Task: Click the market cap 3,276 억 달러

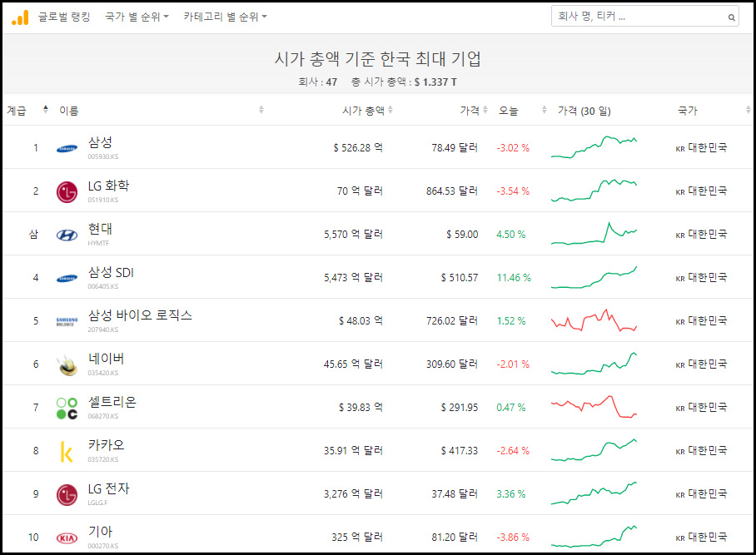Action: coord(353,493)
